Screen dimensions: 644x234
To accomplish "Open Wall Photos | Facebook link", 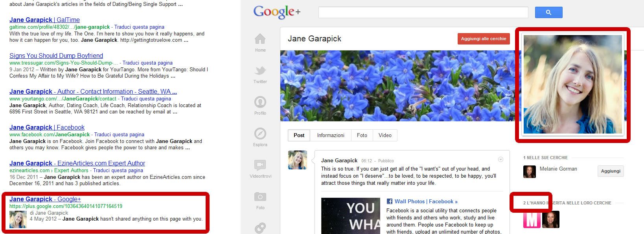I will (x=426, y=201).
